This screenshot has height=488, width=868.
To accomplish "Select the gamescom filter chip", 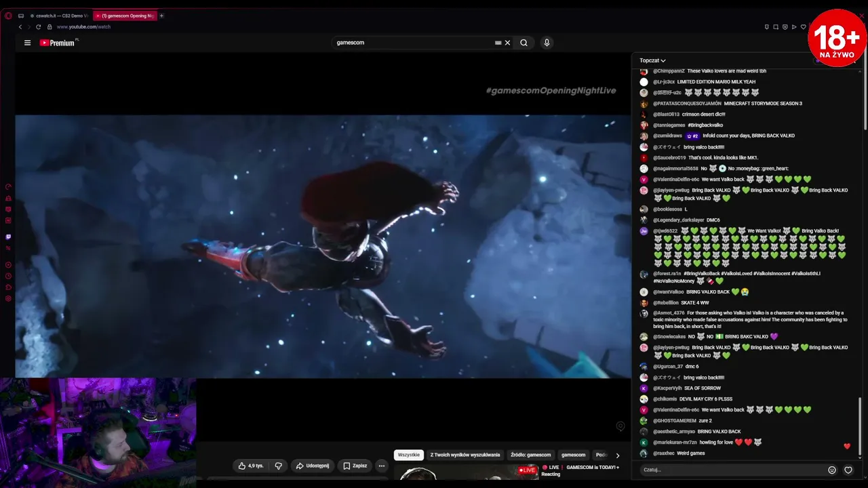I will pyautogui.click(x=573, y=455).
